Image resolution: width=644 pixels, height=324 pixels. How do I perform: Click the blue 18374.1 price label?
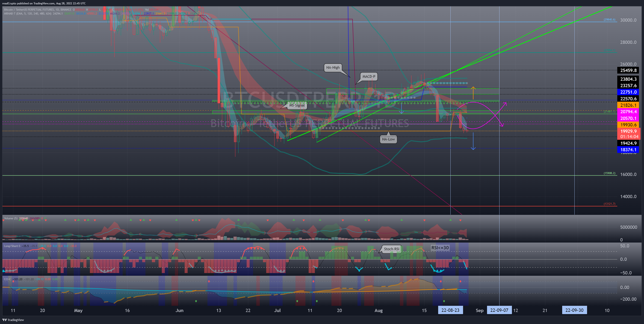[x=628, y=150]
